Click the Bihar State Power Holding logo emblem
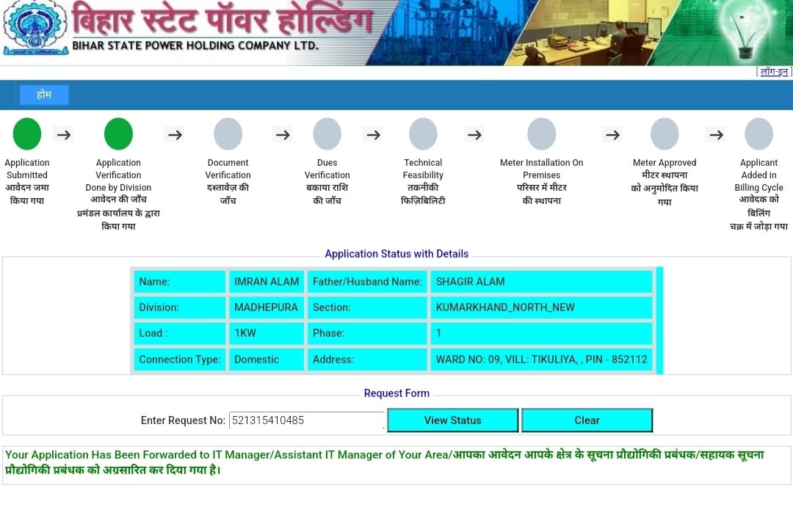 35,28
